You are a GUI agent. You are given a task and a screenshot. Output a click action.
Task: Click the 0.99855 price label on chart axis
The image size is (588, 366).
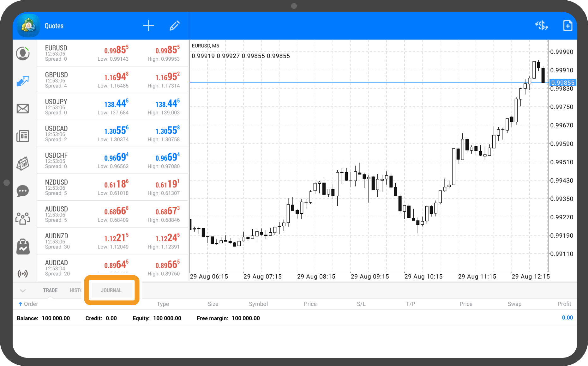pyautogui.click(x=563, y=83)
